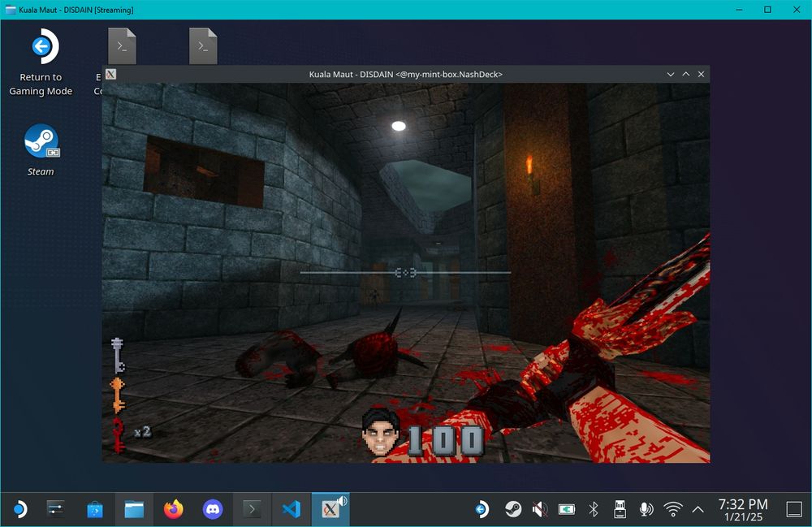Open System Settings from the taskbar
The height and width of the screenshot is (527, 812).
55,509
